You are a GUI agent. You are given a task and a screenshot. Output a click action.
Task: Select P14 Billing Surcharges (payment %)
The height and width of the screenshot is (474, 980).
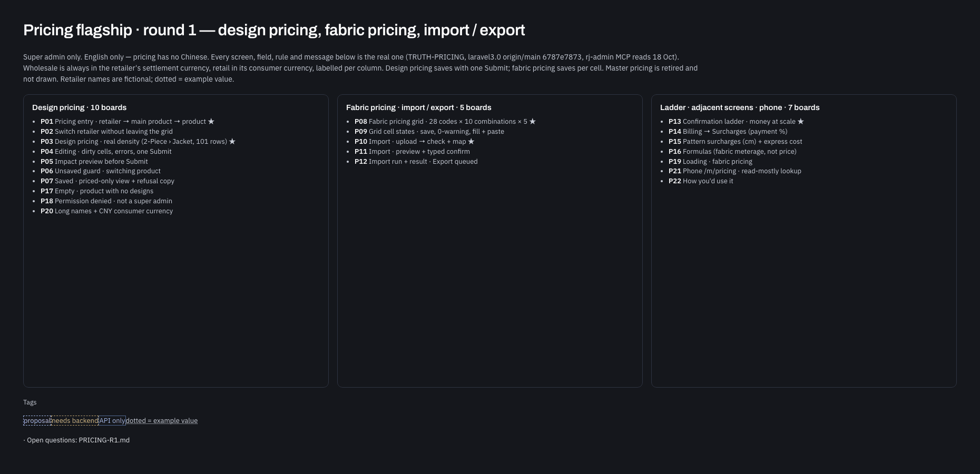[x=728, y=132]
